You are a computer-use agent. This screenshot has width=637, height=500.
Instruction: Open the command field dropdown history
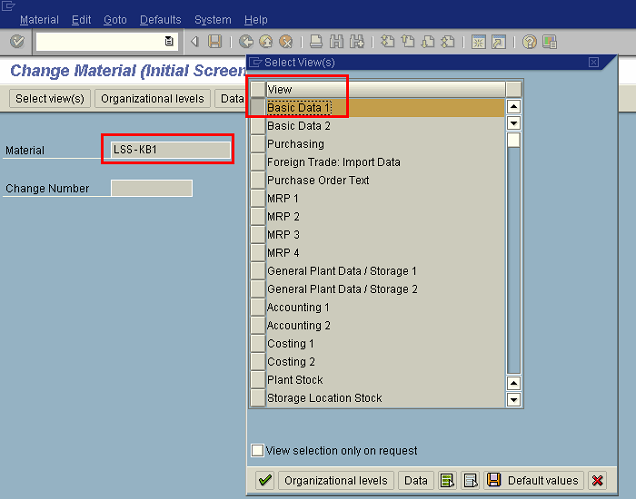(x=169, y=42)
